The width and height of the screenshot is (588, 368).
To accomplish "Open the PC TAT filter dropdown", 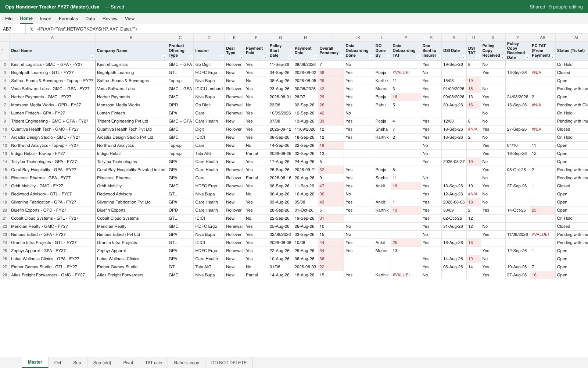I will click(552, 57).
